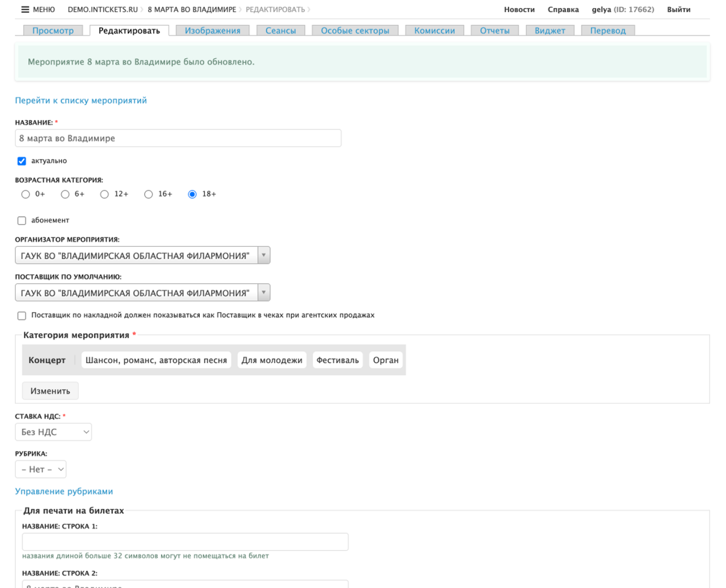The width and height of the screenshot is (726, 588).
Task: Select the 0+ age category
Action: pyautogui.click(x=26, y=195)
